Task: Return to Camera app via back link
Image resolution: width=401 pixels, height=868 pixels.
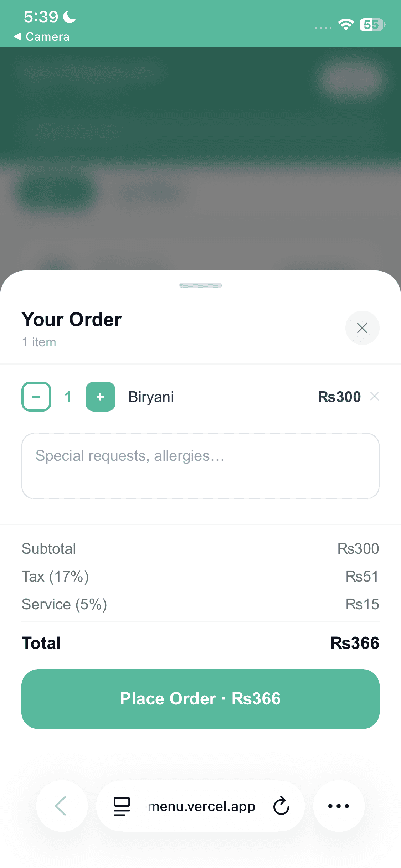Action: click(x=42, y=37)
